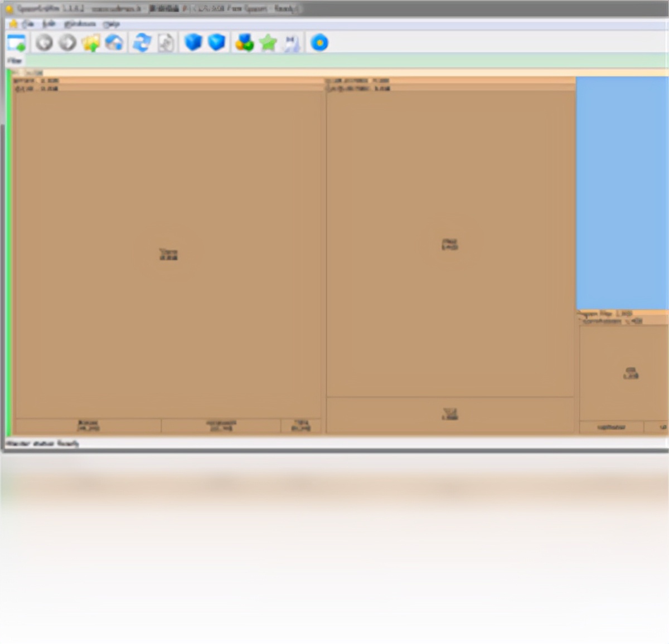Click the green star toolbar icon
Image resolution: width=669 pixels, height=644 pixels.
coord(268,42)
